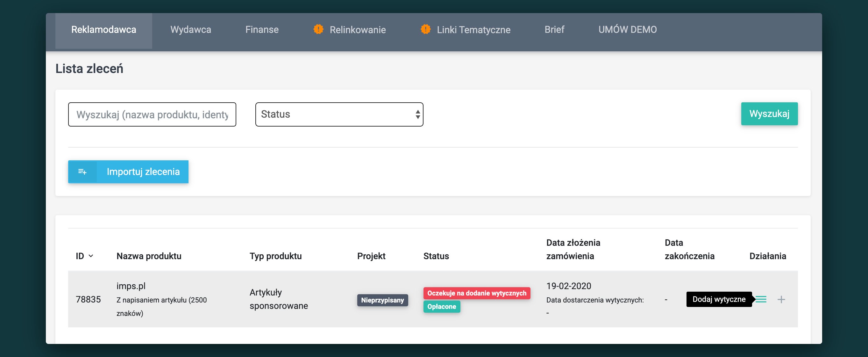Go to the Relinkowanie tab
The image size is (868, 357).
(358, 30)
